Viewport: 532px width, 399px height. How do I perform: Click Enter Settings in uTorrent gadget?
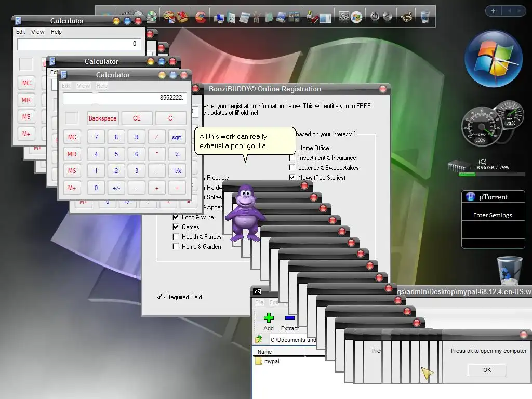click(x=493, y=215)
